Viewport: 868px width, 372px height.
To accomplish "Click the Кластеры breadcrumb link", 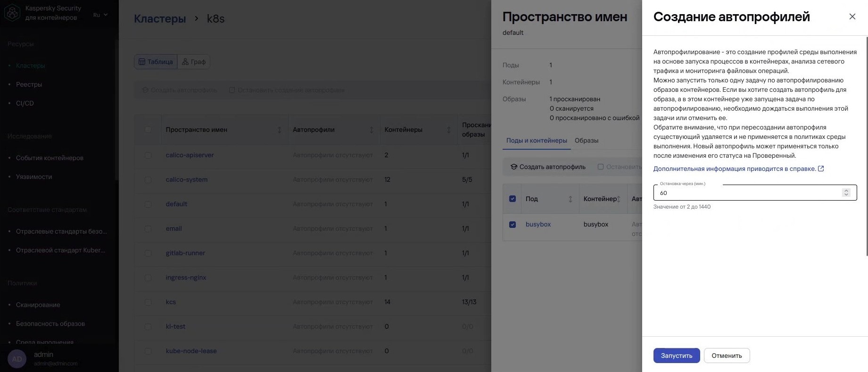I will (x=160, y=19).
